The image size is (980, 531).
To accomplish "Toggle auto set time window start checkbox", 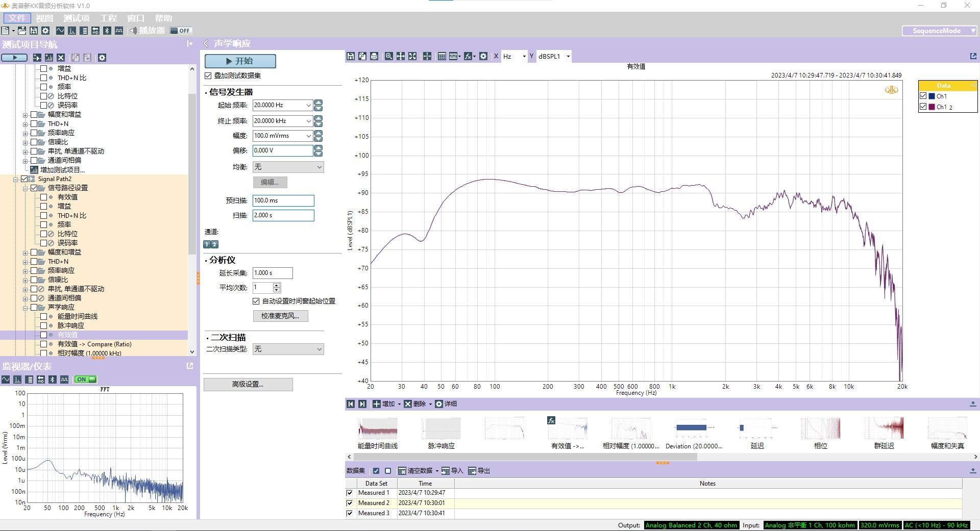I will [x=256, y=301].
